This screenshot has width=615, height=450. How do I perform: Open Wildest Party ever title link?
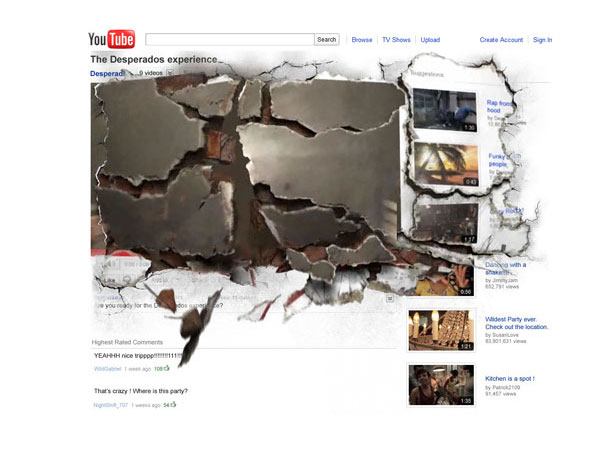point(517,323)
